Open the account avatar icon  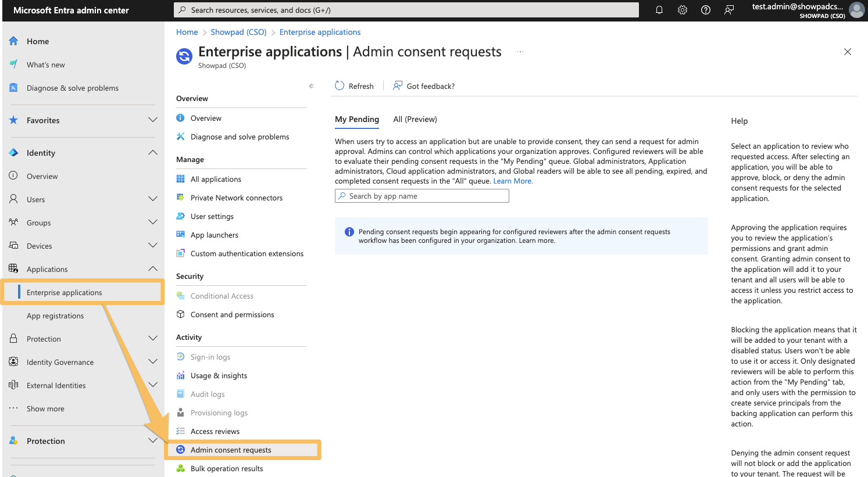pyautogui.click(x=856, y=10)
